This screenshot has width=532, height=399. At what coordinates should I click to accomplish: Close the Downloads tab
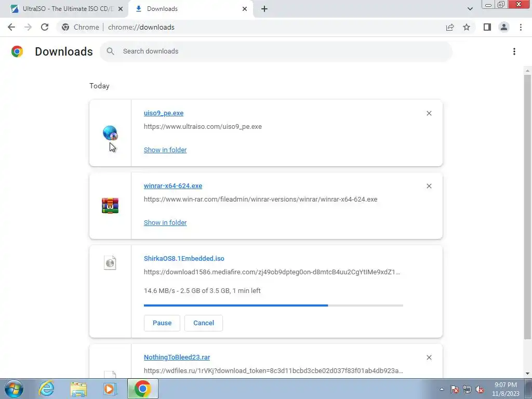[245, 9]
